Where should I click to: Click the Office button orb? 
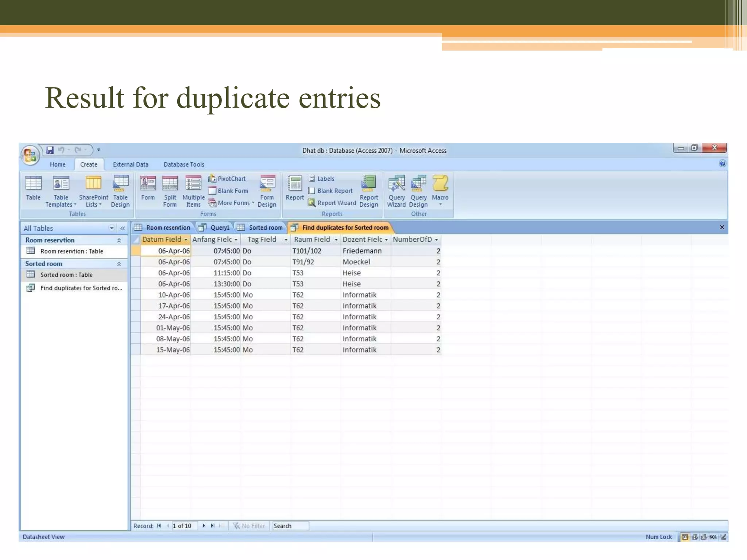30,156
